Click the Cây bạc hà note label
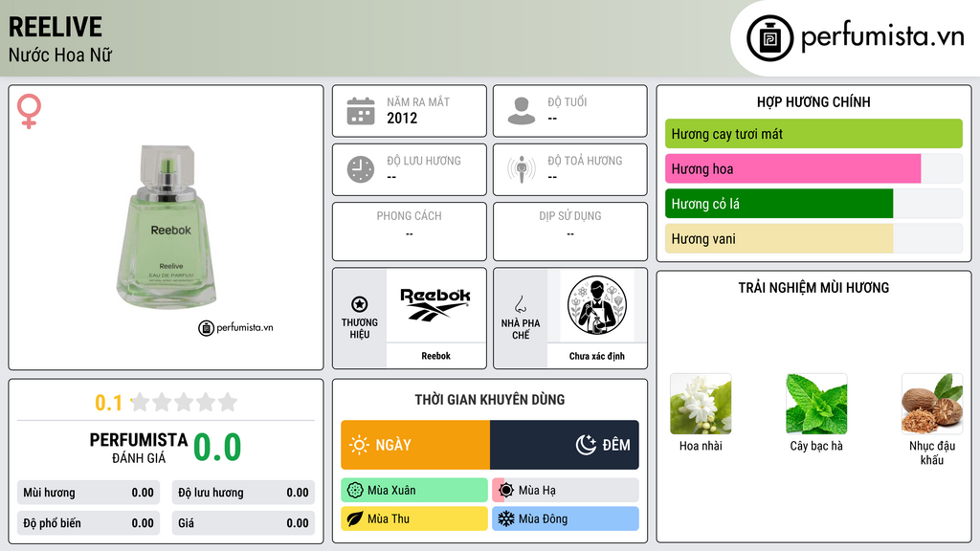Image resolution: width=980 pixels, height=551 pixels. (x=816, y=446)
